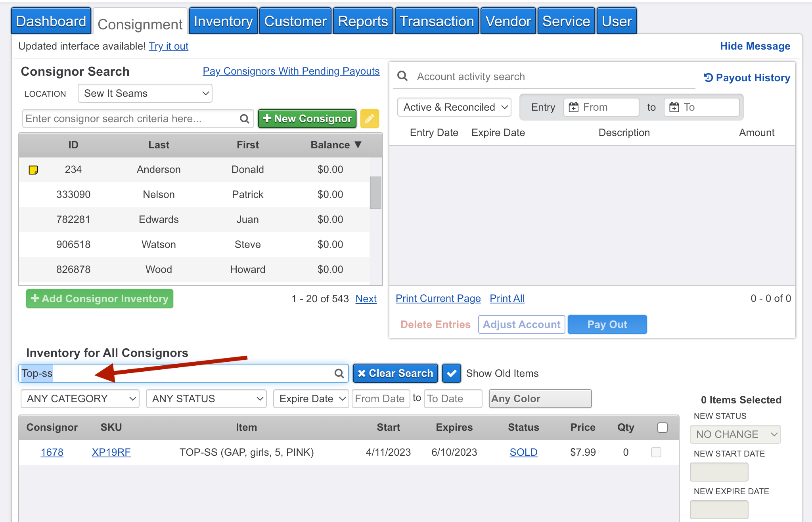
Task: Click the Any Color picker field
Action: tap(540, 399)
